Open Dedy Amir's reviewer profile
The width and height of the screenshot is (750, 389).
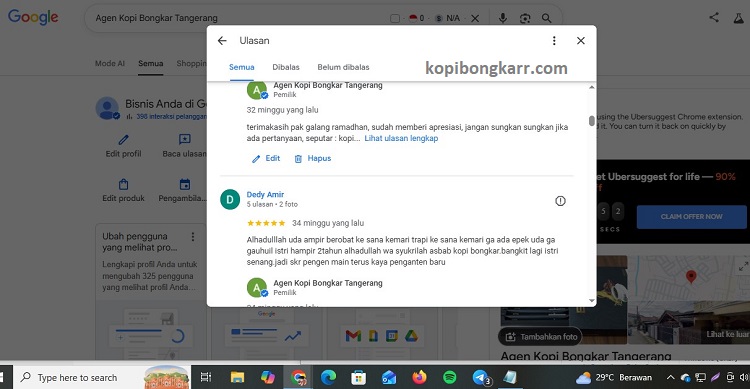pos(265,194)
